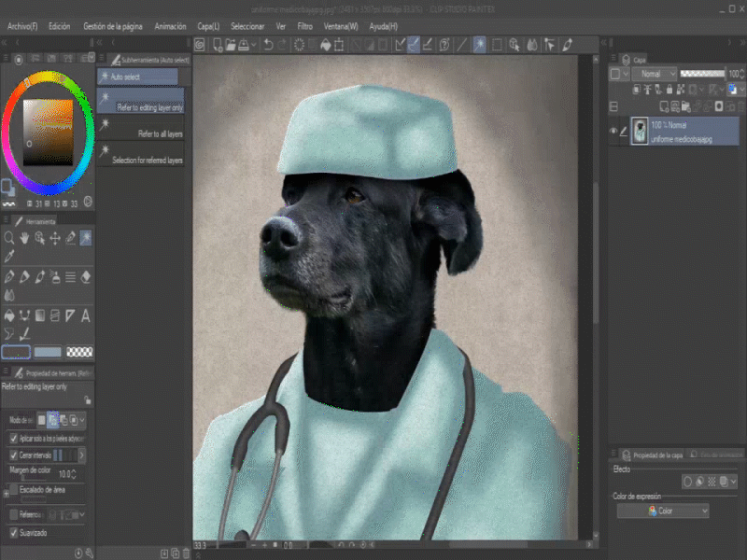
Task: Save the file using command bar icon
Action: point(244,45)
